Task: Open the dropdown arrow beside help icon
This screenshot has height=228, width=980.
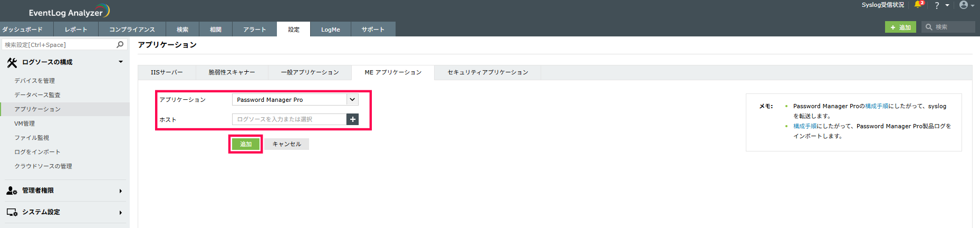Action: [x=947, y=5]
